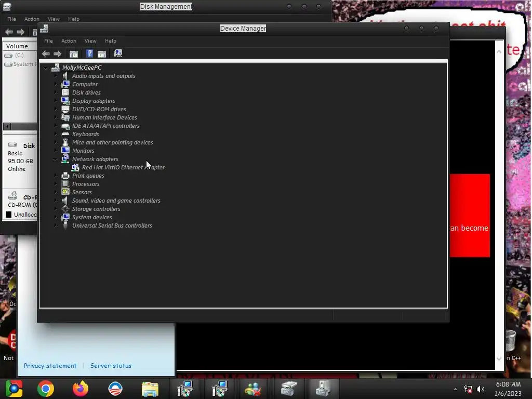Viewport: 532px width, 399px height.
Task: Select the Keyboards tree row
Action: pyautogui.click(x=86, y=134)
